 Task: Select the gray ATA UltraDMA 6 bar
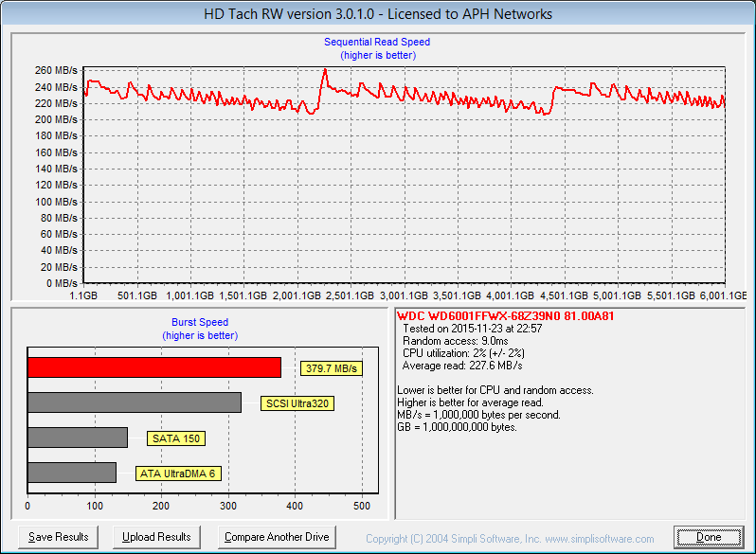tap(72, 473)
